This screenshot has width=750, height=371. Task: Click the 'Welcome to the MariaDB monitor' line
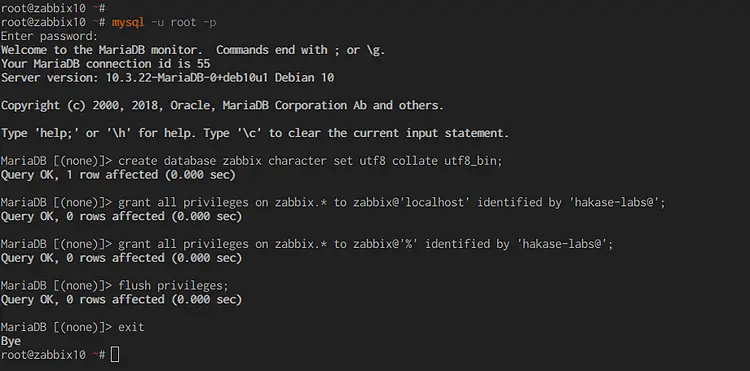click(x=193, y=50)
